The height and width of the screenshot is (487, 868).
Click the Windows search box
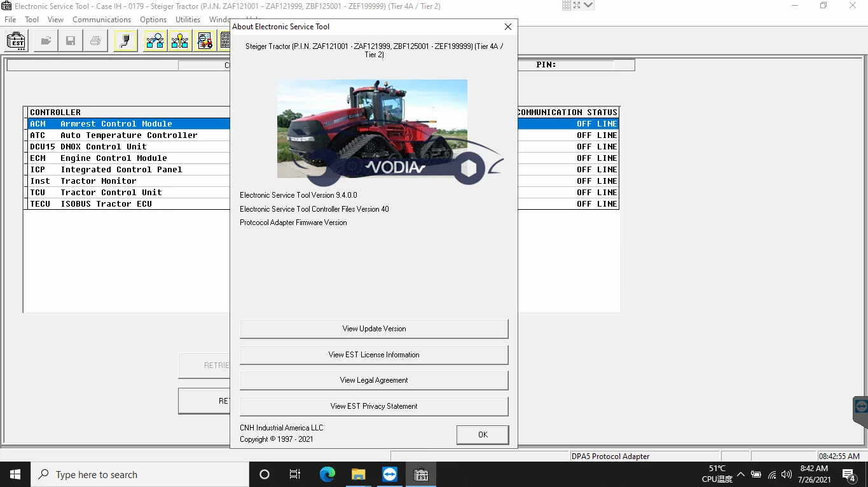pos(140,474)
